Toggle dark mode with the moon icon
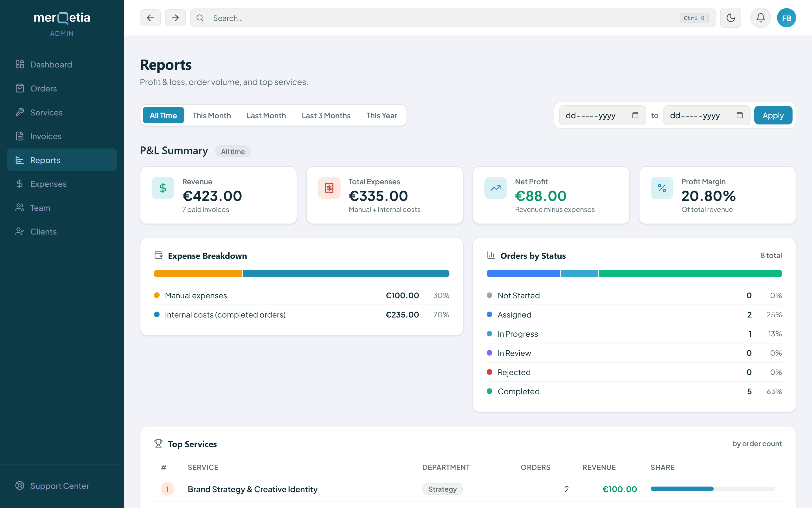The width and height of the screenshot is (812, 508). (731, 18)
